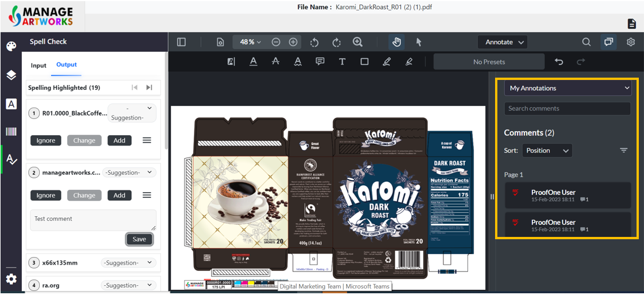Image resolution: width=644 pixels, height=295 pixels.
Task: Open viewer settings gear in toolbar
Action: [x=631, y=42]
